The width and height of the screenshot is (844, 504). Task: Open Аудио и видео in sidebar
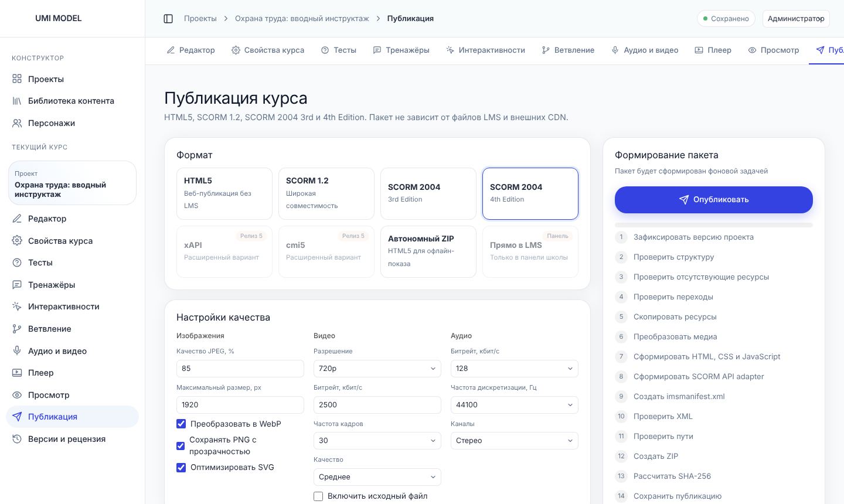tap(72, 351)
